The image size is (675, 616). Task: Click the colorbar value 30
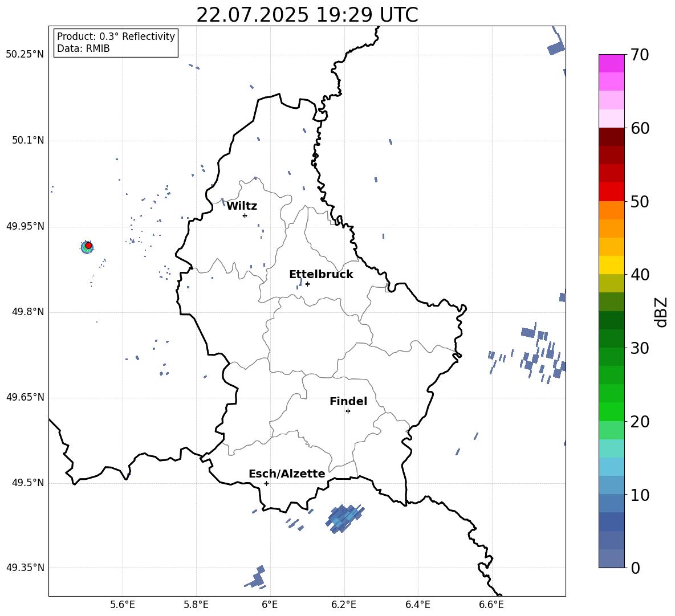pyautogui.click(x=639, y=348)
